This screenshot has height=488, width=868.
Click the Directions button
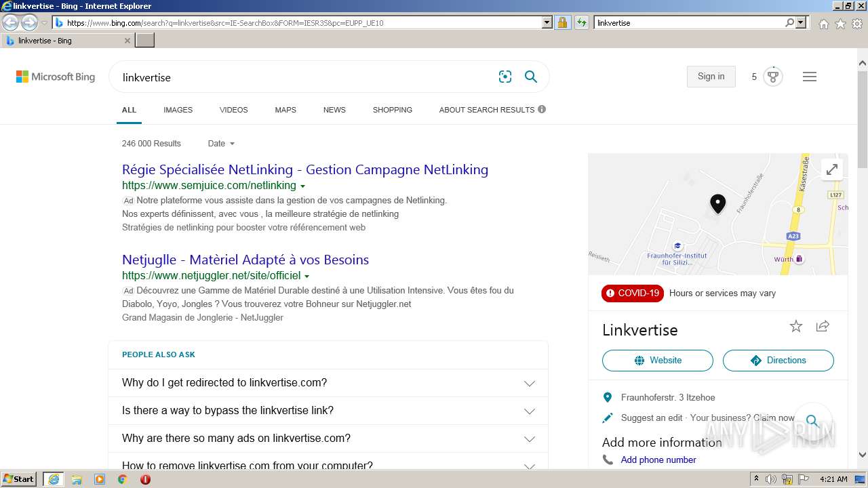pos(778,361)
